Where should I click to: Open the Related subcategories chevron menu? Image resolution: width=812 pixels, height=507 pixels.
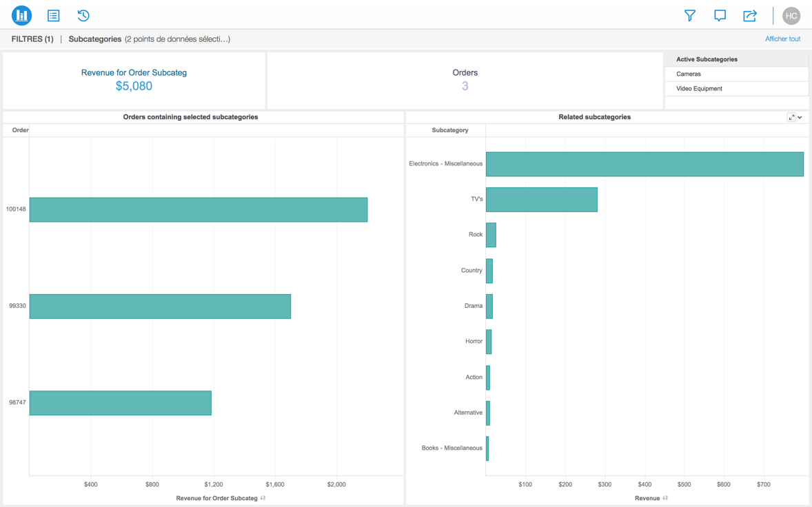[800, 117]
